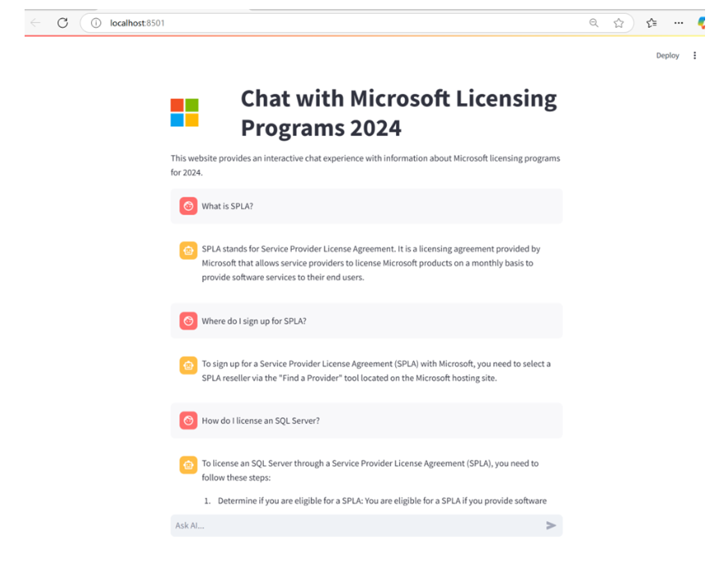The image size is (728, 577).
Task: Bookmark the page with the star icon
Action: [x=618, y=23]
